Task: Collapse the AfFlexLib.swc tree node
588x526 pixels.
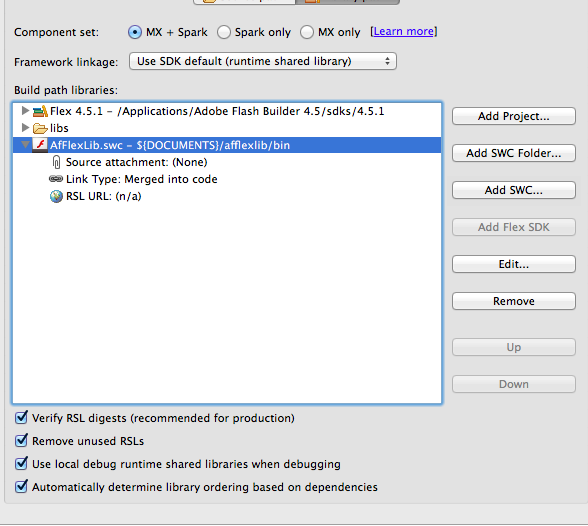Action: tap(25, 145)
